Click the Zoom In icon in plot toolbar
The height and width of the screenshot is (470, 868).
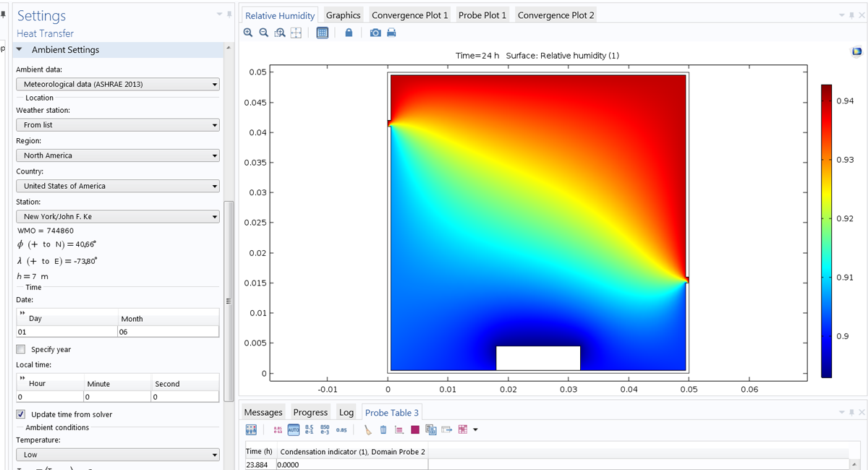(248, 33)
